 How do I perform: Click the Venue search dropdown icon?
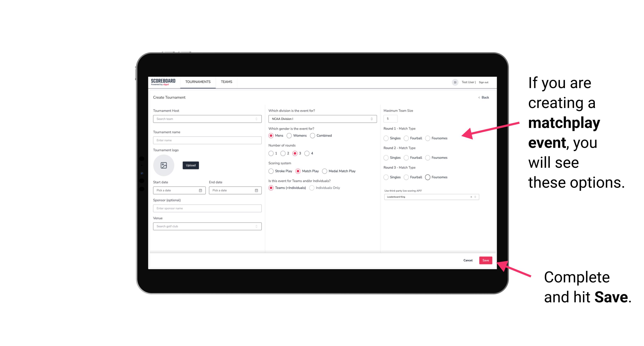click(256, 226)
